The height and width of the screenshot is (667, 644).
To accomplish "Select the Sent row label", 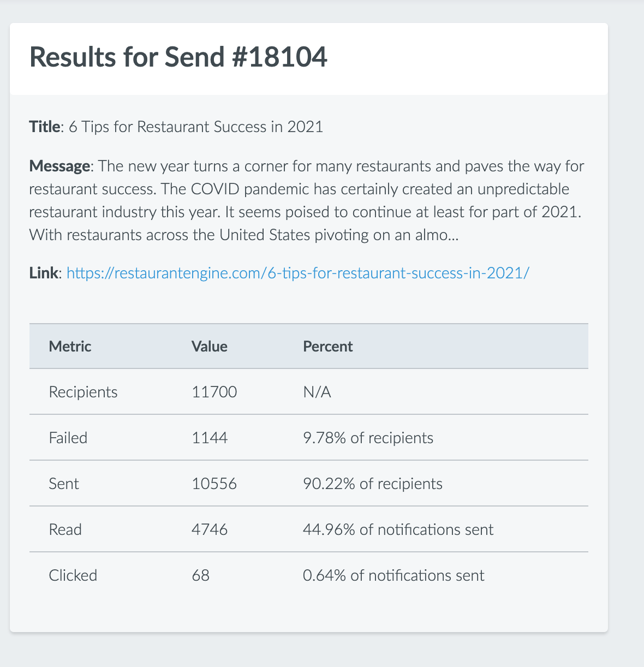I will click(x=64, y=484).
